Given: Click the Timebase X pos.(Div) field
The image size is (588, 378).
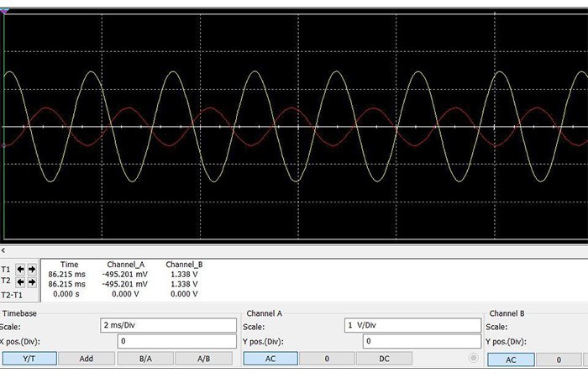Looking at the screenshot, I should point(177,341).
